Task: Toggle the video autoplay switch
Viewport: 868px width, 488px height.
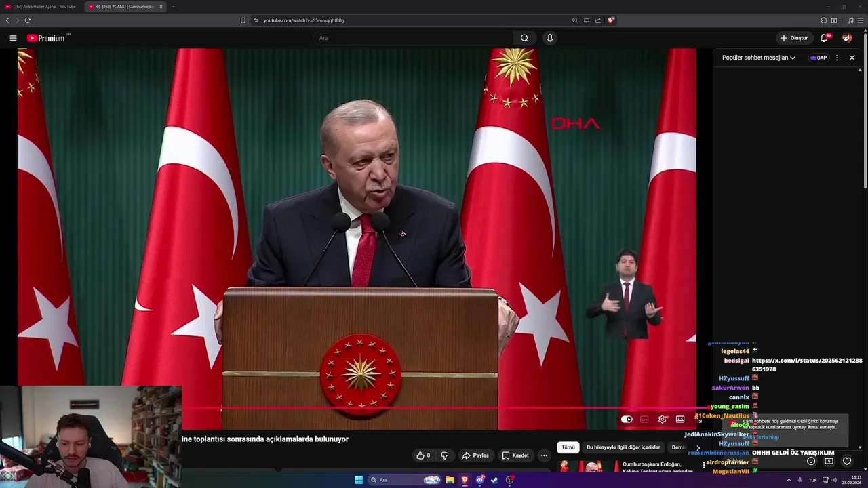Action: pyautogui.click(x=627, y=420)
